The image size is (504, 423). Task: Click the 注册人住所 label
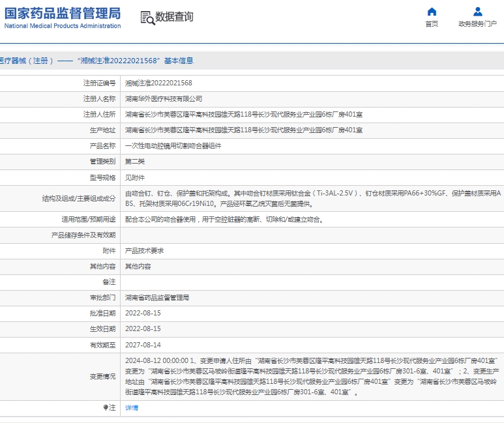pyautogui.click(x=99, y=115)
